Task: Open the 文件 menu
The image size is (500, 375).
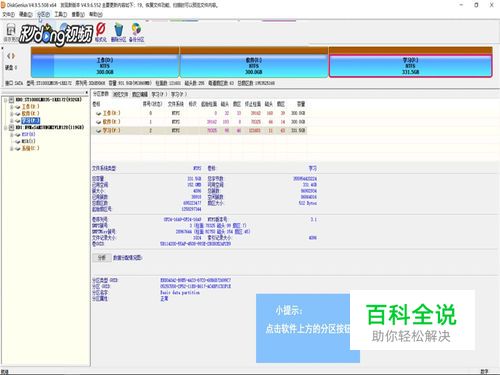Action: [8, 14]
